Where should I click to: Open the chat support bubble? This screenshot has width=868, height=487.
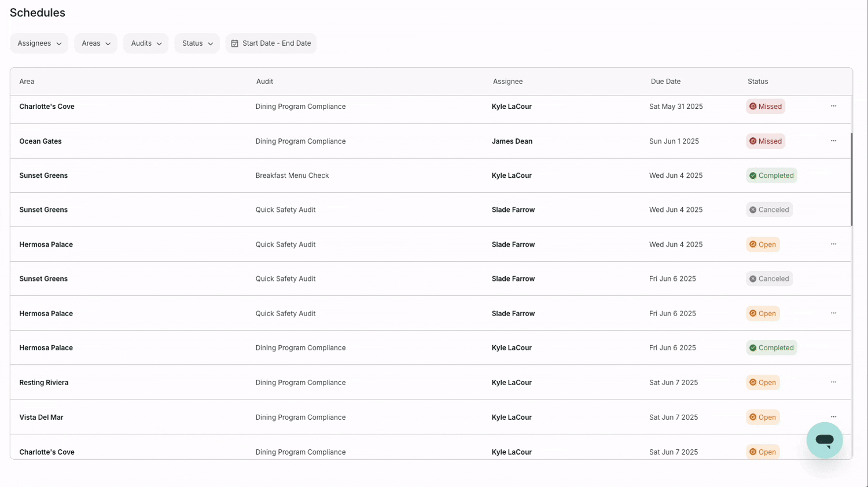coord(824,440)
